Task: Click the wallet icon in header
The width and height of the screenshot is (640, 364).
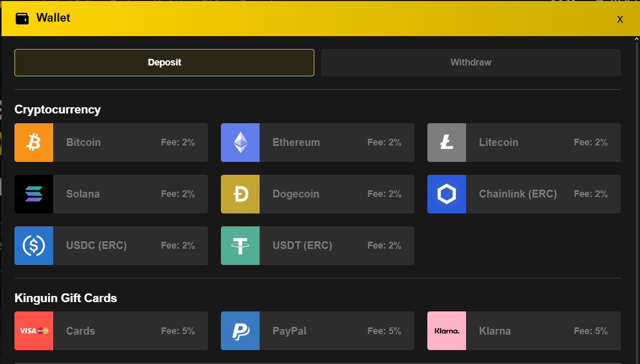Action: (22, 18)
